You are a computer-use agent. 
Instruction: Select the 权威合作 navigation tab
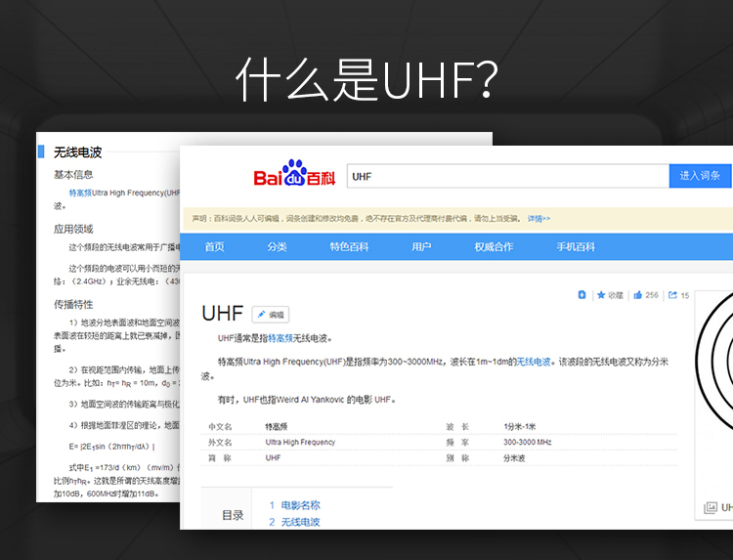(494, 247)
